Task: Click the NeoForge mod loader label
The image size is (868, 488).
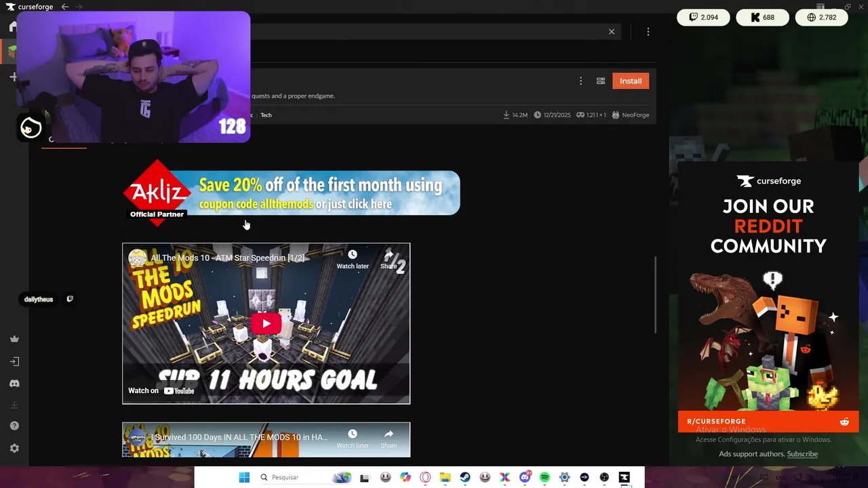Action: [631, 115]
